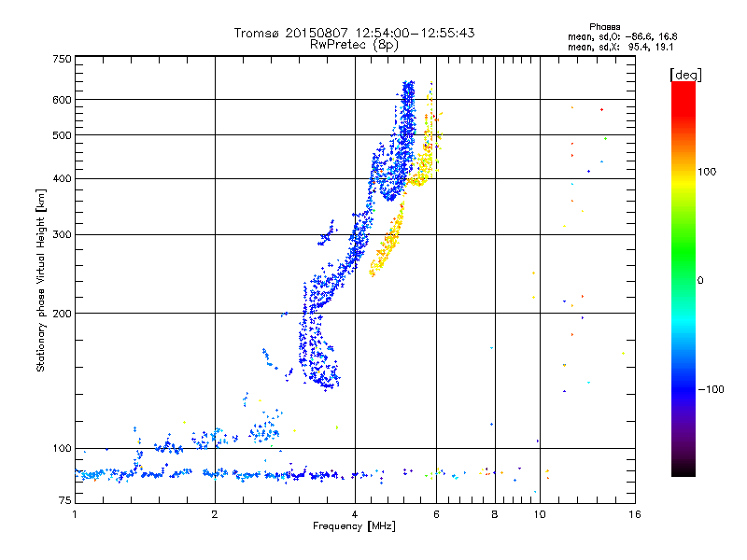Select the 'mean, sd,O: -86.6, 16.8' line
The height and width of the screenshot is (560, 747).
[x=622, y=36]
